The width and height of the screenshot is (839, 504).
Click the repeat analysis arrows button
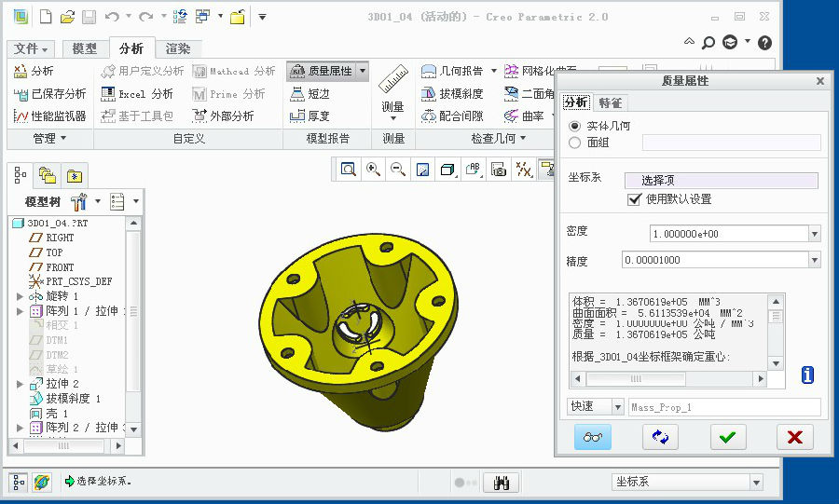pyautogui.click(x=660, y=437)
